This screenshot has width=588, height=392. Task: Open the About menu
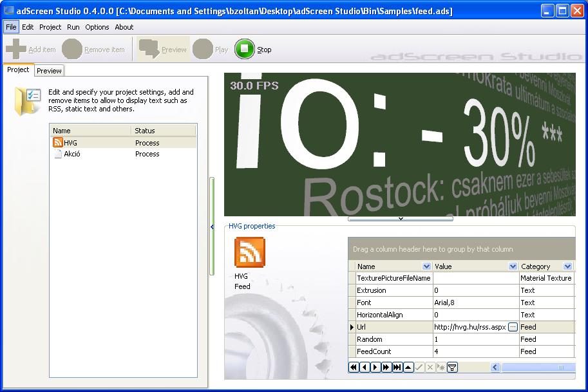[124, 27]
